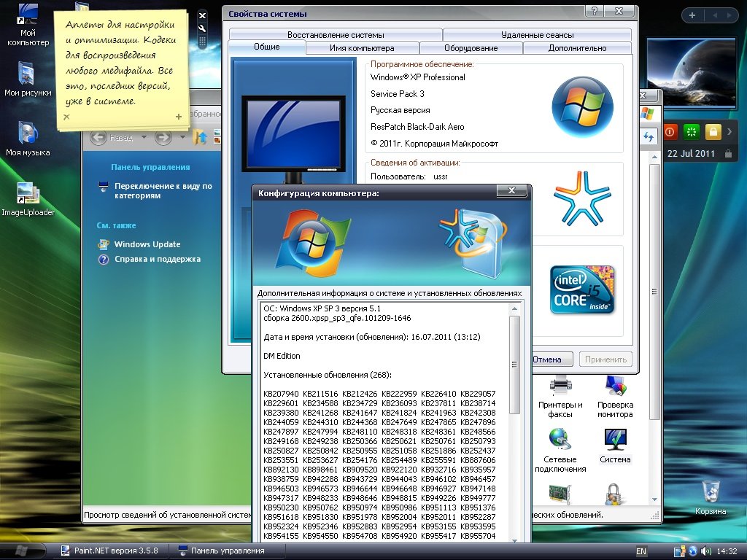Open the Windows Update link
747x560 pixels.
click(147, 244)
